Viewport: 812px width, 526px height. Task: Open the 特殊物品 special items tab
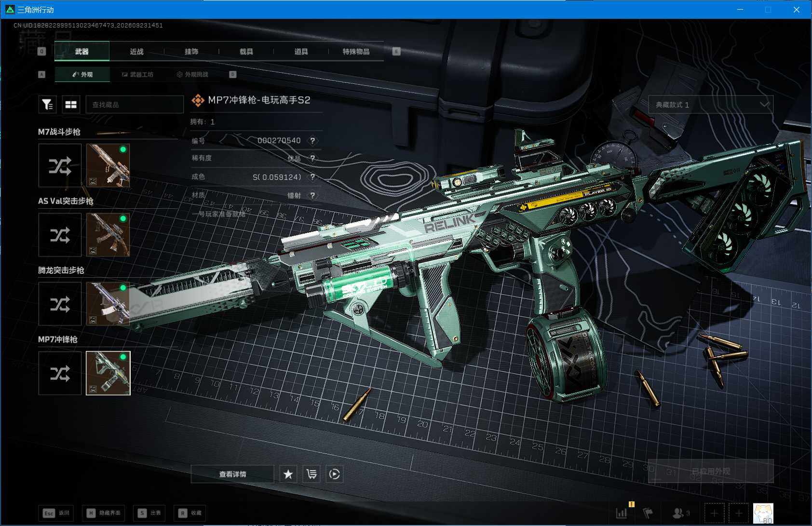356,51
